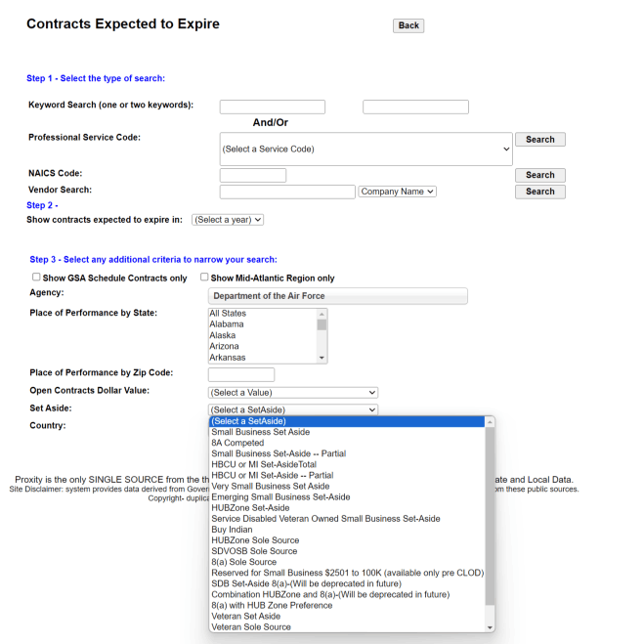Choose 8A Competed option
Screen dimensions: 644x644
click(x=347, y=443)
